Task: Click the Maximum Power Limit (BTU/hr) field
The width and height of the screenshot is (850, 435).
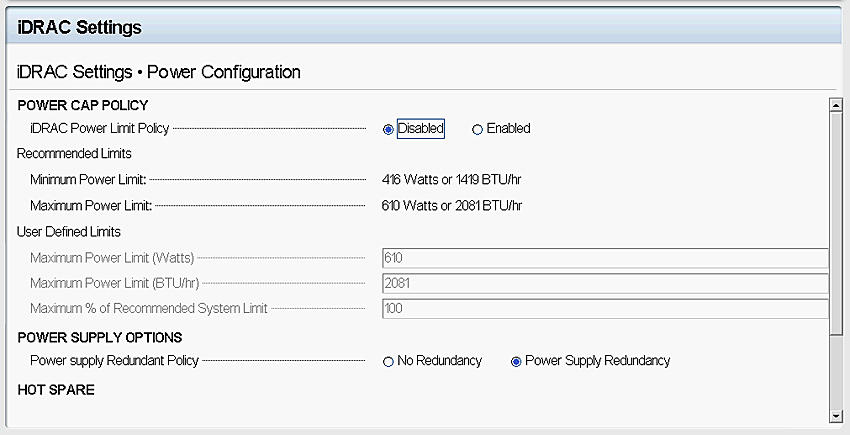Action: click(605, 283)
